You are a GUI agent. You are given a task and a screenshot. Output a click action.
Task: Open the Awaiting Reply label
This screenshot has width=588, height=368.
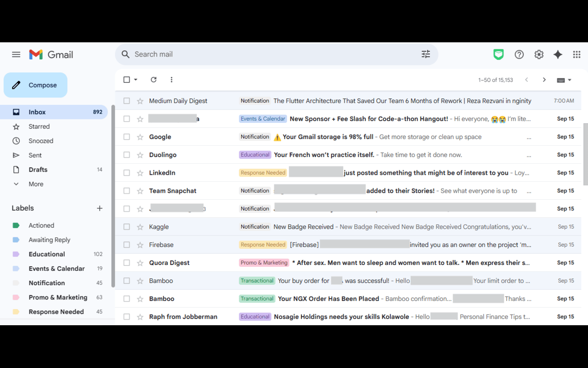(x=54, y=240)
